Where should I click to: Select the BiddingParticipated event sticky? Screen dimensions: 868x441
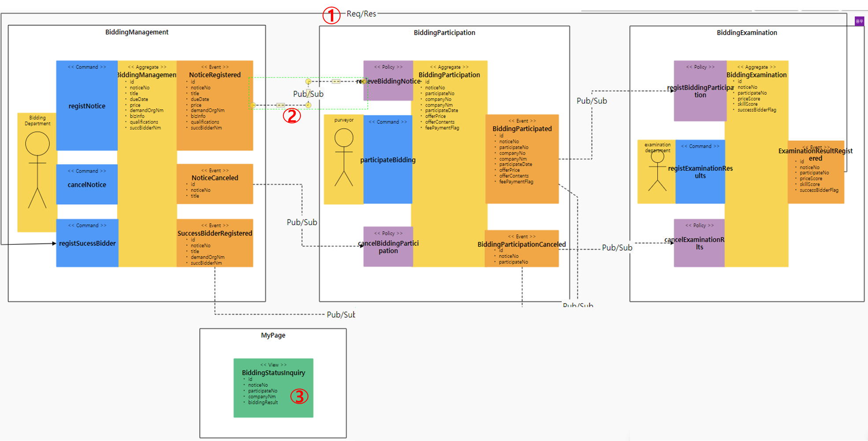522,159
